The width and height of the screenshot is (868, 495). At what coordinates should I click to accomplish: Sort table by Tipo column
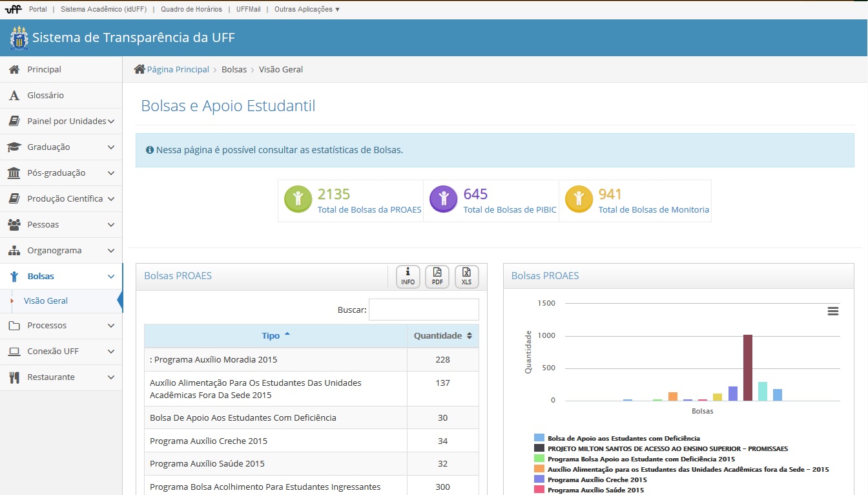click(276, 336)
